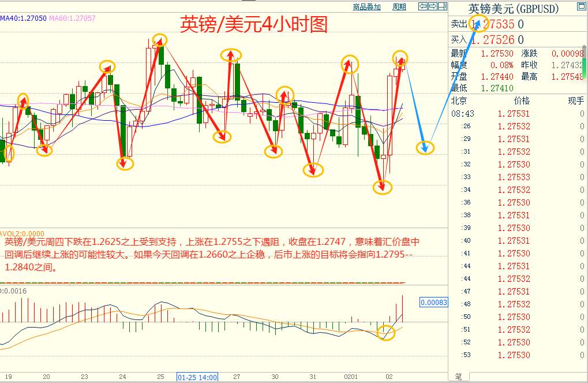588x383 pixels.
Task: Click the AVOL2:0.0000 volume indicator label
Action: 22,233
